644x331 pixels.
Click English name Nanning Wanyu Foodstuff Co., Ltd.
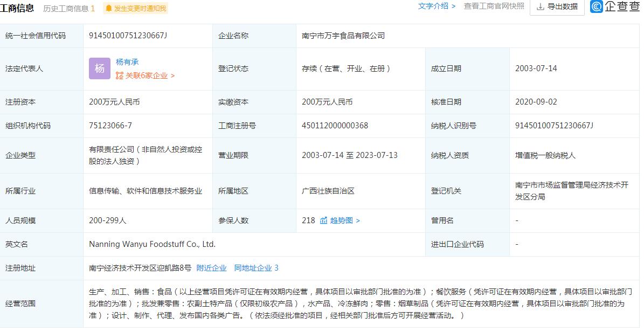153,244
